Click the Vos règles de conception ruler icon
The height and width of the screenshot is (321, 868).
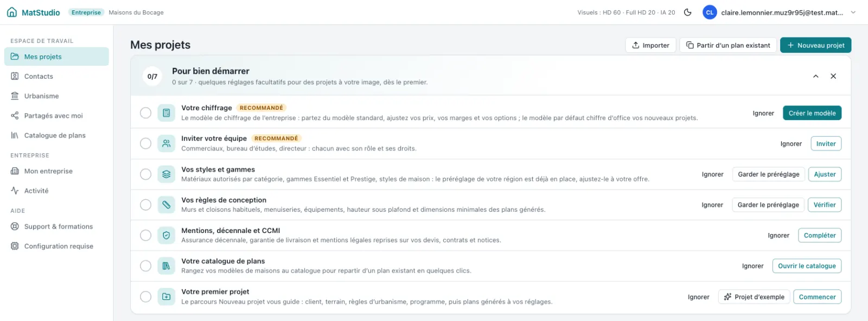pyautogui.click(x=167, y=205)
